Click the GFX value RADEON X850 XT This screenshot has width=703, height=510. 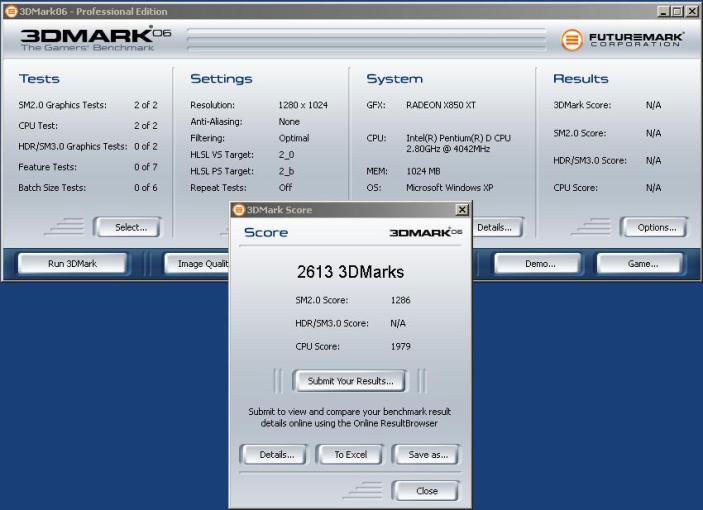coord(441,105)
